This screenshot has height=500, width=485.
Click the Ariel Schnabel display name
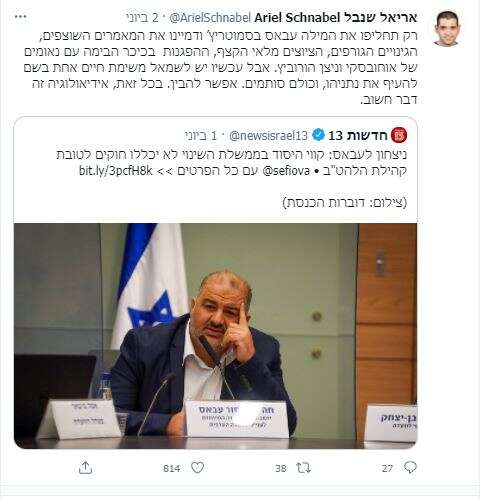pyautogui.click(x=336, y=17)
